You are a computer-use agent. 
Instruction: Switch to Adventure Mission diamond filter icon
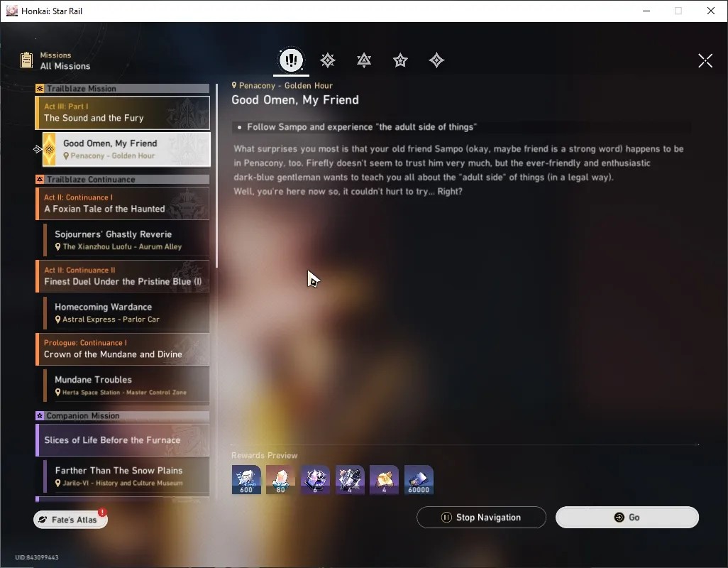pyautogui.click(x=436, y=60)
